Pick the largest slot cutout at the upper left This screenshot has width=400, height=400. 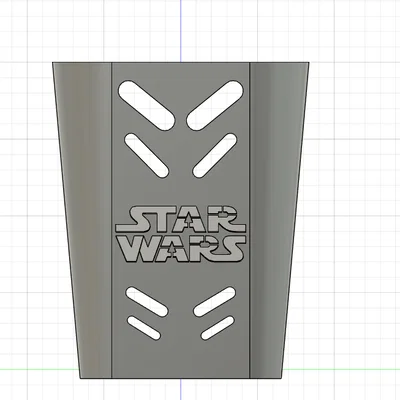[146, 105]
